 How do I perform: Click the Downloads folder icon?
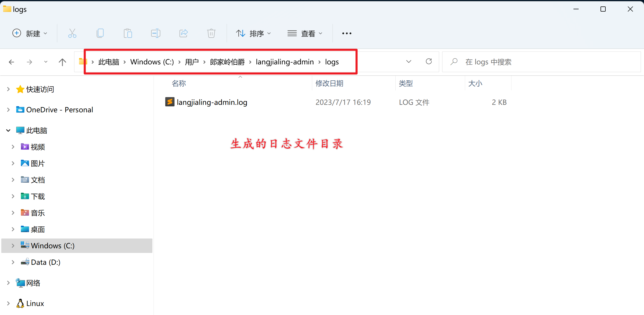(25, 196)
